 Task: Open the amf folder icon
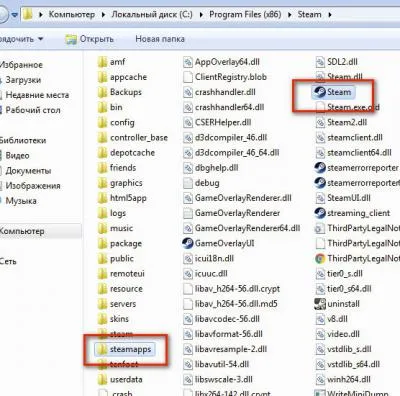click(x=102, y=62)
